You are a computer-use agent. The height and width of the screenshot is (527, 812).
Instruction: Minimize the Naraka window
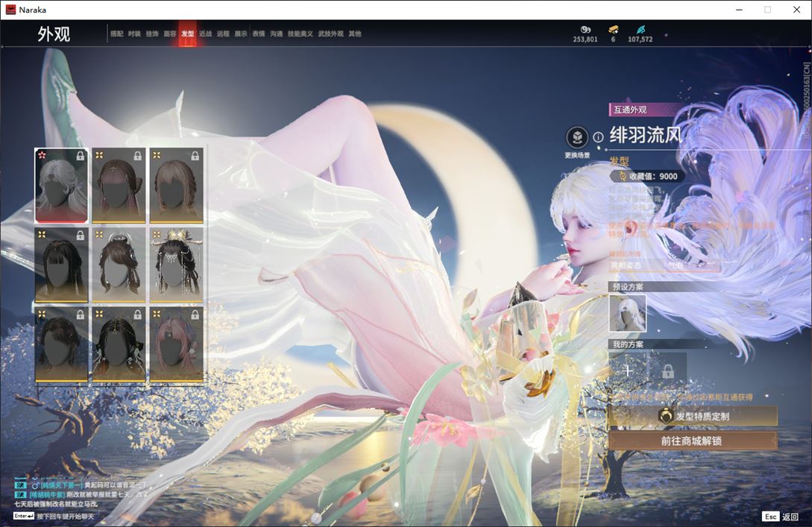tap(739, 10)
